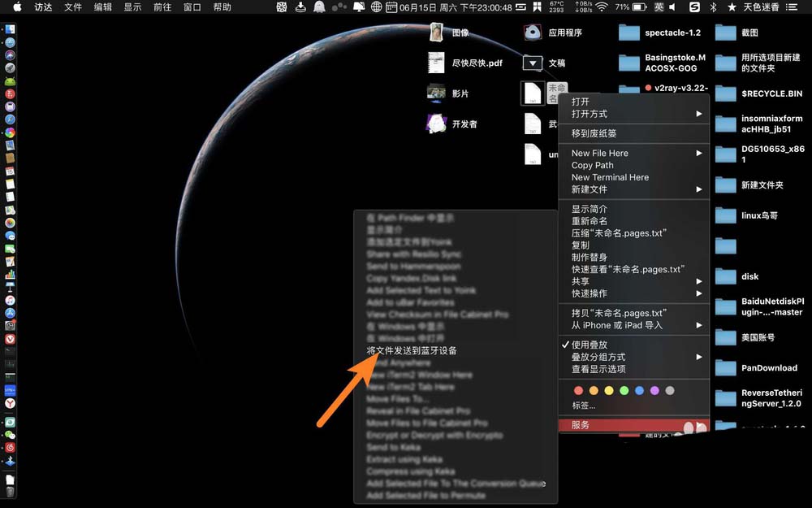The height and width of the screenshot is (508, 812).
Task: Choose 查看显示选项
Action: (x=633, y=369)
